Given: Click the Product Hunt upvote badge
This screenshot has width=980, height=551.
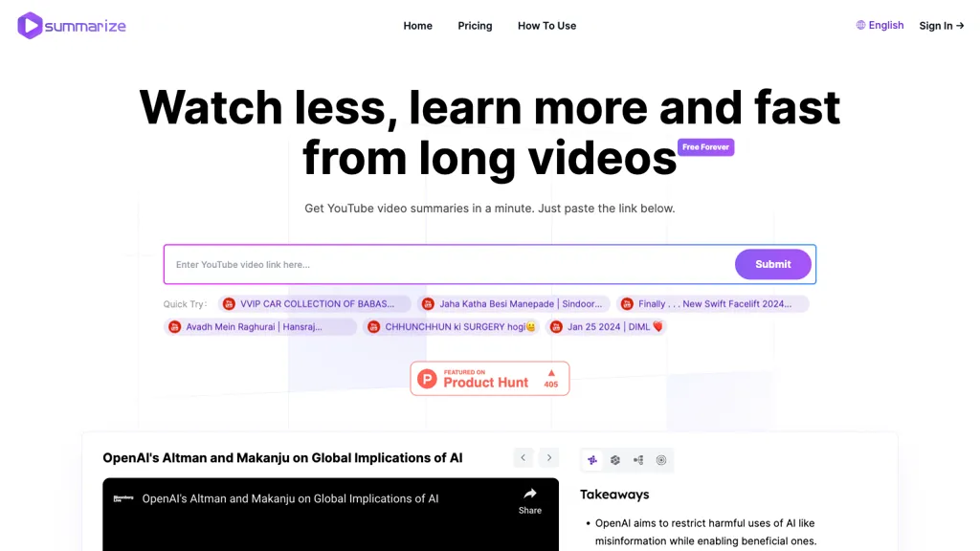Looking at the screenshot, I should coord(490,379).
